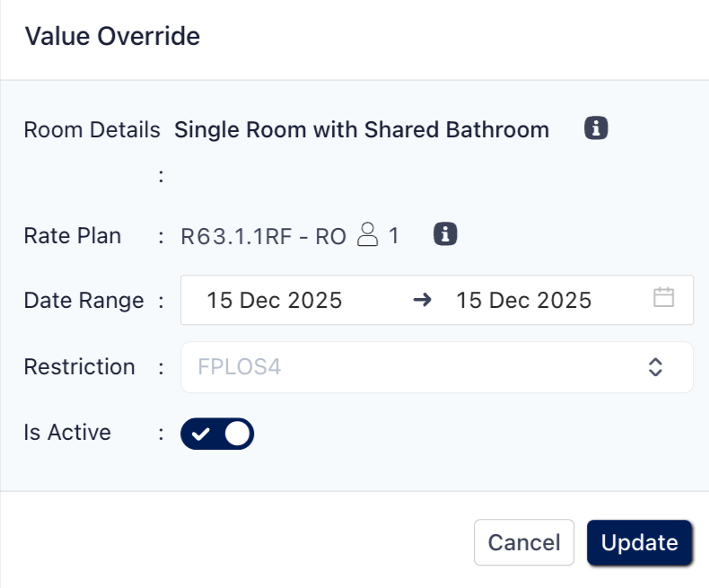Click the start date 15 Dec 2025

(x=275, y=300)
